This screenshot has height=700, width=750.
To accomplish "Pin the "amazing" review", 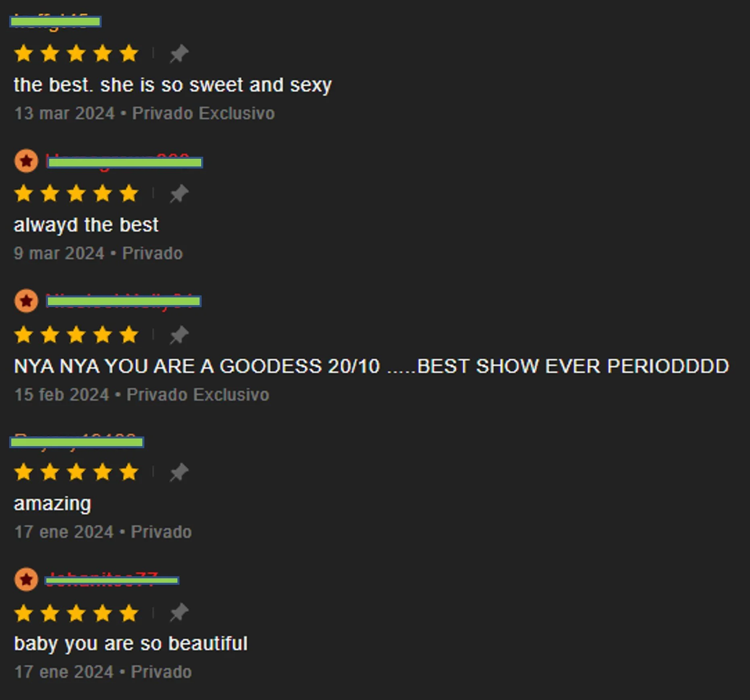I will (179, 472).
